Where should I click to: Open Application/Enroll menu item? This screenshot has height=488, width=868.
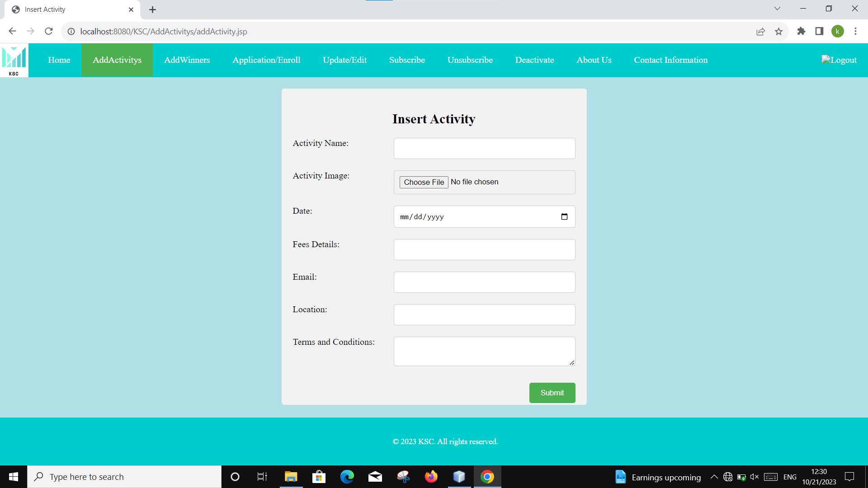266,60
